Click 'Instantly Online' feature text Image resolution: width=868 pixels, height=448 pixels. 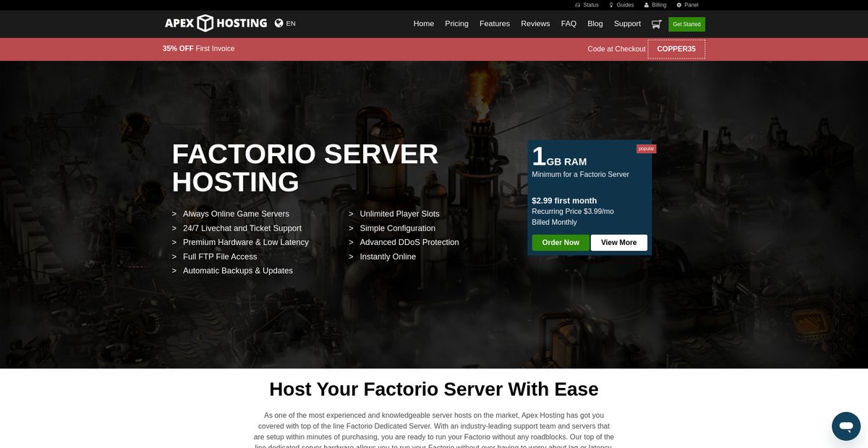click(388, 257)
